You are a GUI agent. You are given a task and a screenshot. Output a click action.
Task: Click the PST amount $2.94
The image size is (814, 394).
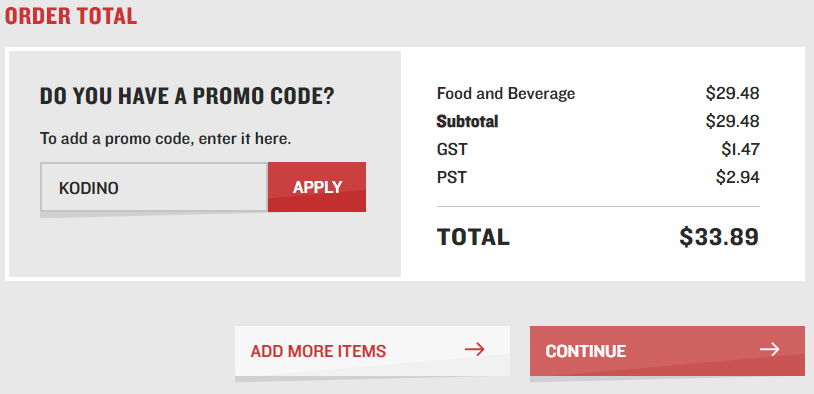(x=738, y=178)
